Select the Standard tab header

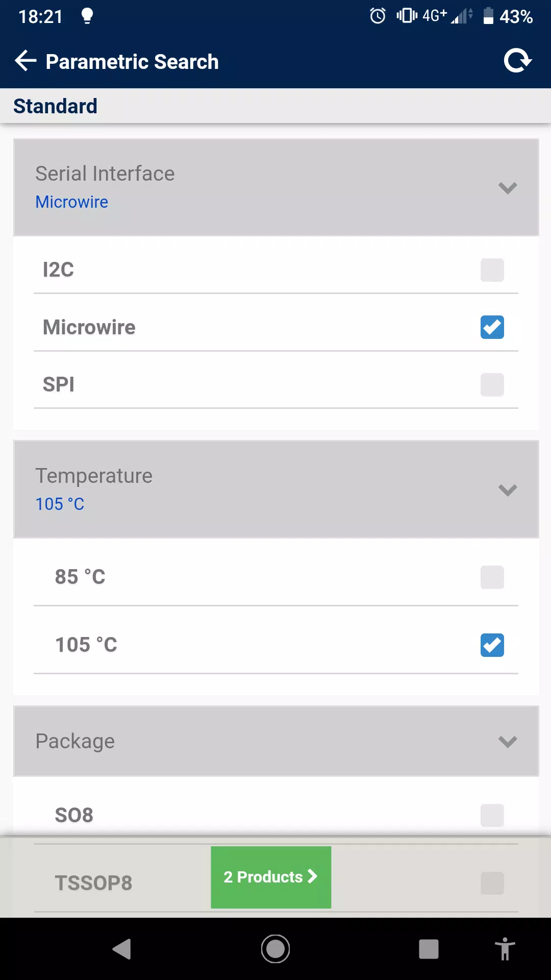point(55,106)
